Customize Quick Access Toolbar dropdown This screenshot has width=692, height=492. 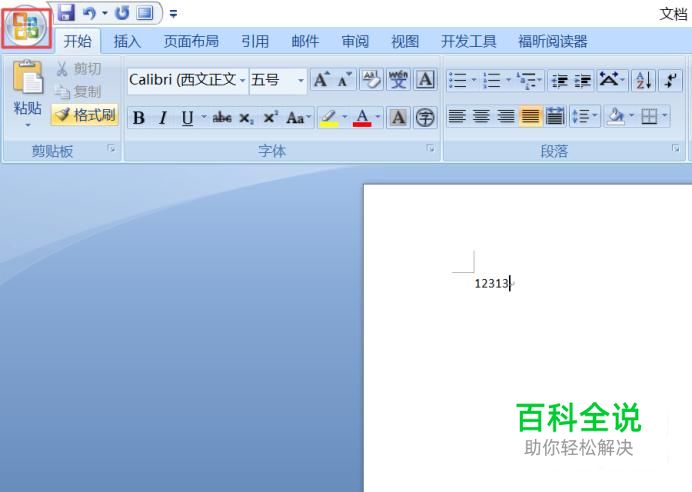click(x=173, y=14)
